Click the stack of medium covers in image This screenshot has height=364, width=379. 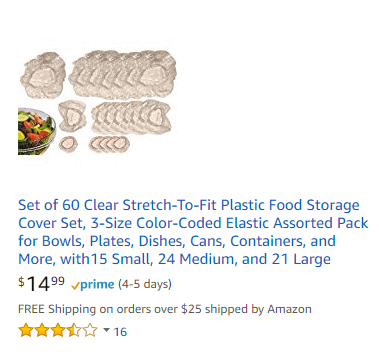(x=131, y=117)
